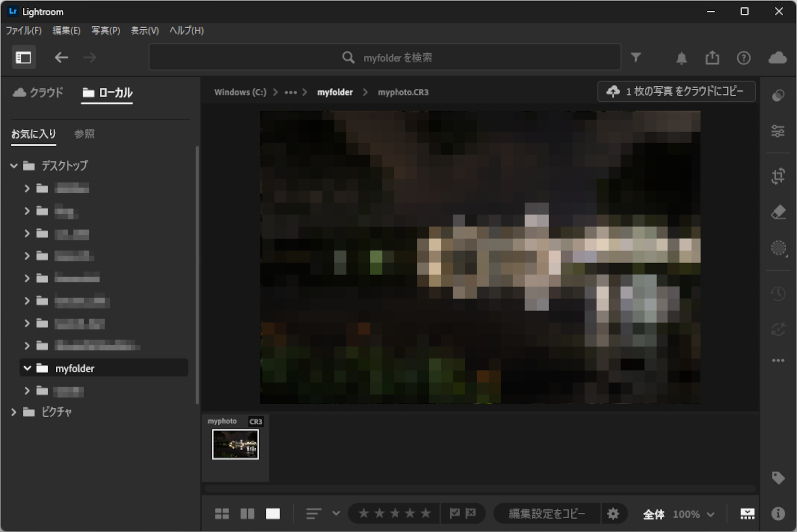Open the 写真(P) menu
This screenshot has height=532, width=797.
(106, 31)
